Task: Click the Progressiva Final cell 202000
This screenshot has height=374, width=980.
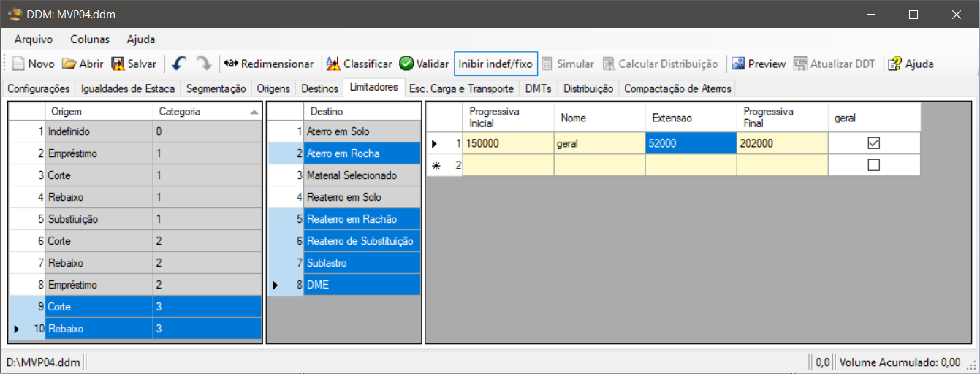Action: coord(782,143)
